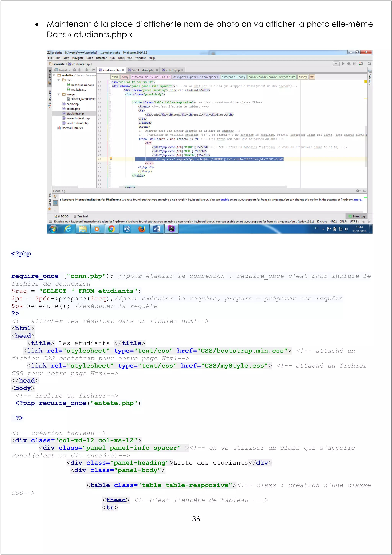The width and height of the screenshot is (392, 555).
Task: Toggle listening for PHP debug connections
Action: point(361,64)
